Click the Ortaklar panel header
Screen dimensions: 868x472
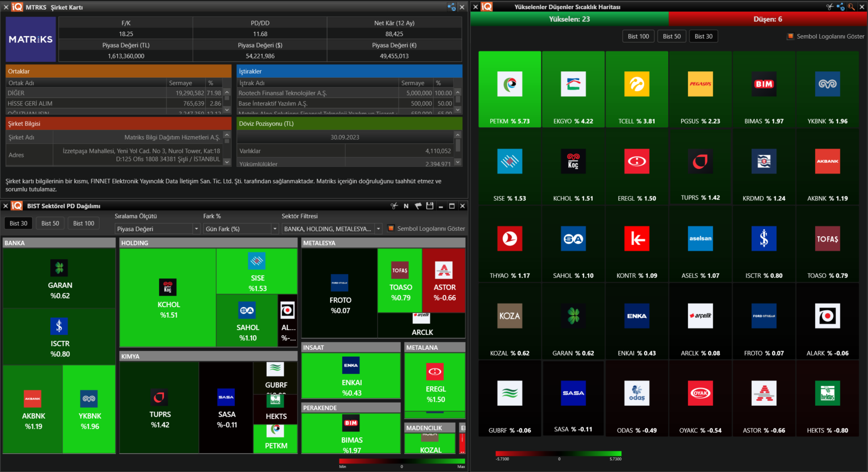pos(118,71)
